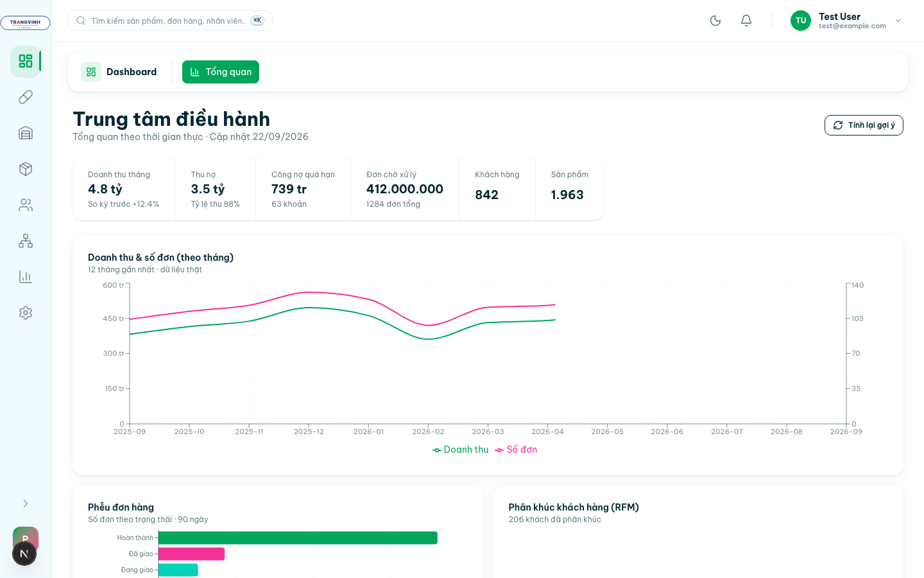Open the package box icon in the sidebar
Viewport: 924px width, 578px height.
[26, 169]
